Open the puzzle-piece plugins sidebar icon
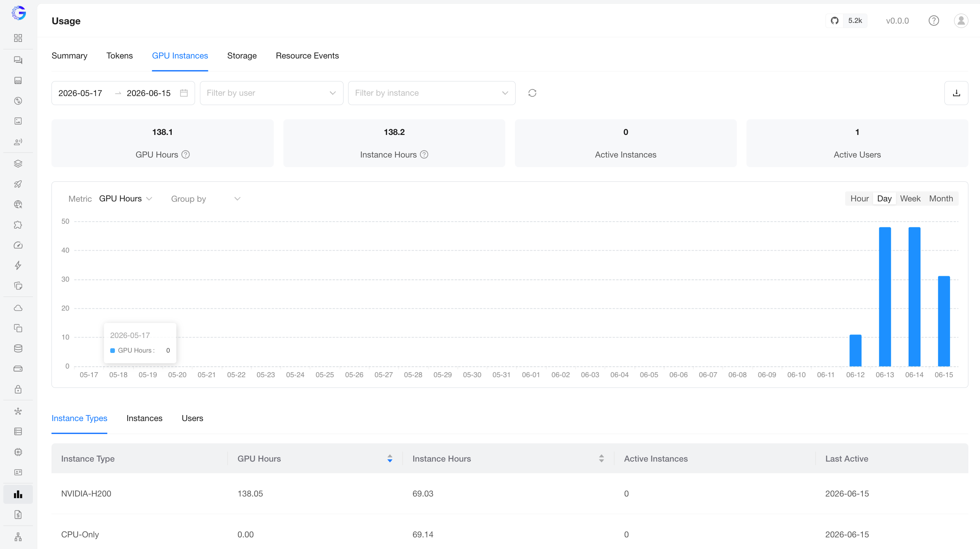Screen dimensions: 980x549 [x=18, y=225]
